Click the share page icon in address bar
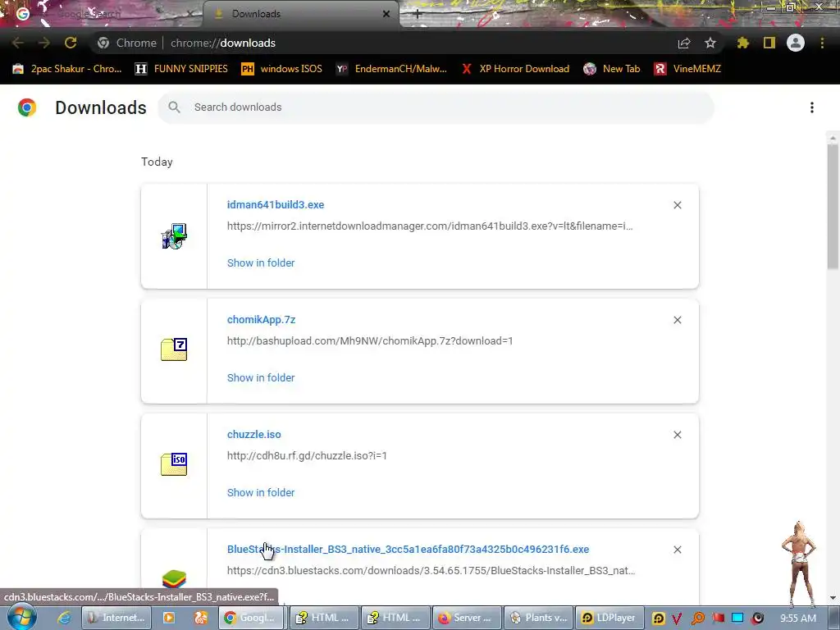This screenshot has height=630, width=840. 684,43
